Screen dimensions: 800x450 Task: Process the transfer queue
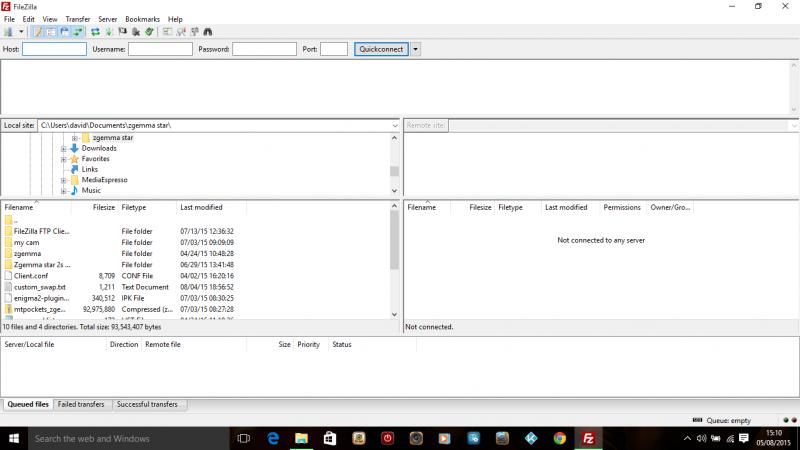(x=109, y=32)
